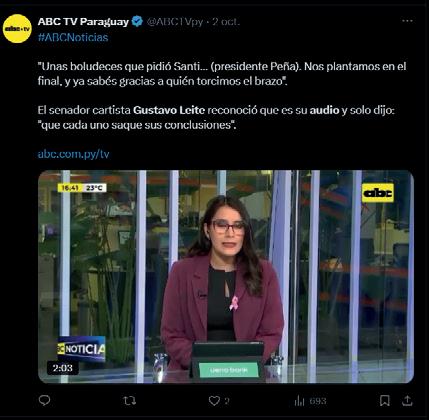Open the #ABCNoticias hashtag
Viewport: 429px width, 420px height.
click(73, 37)
